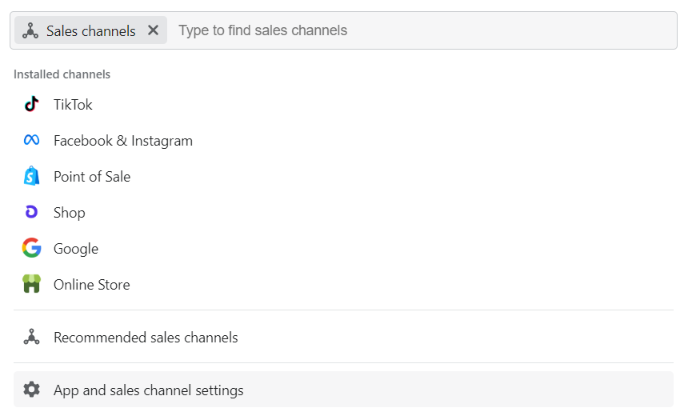This screenshot has height=414, width=688.
Task: Go to the Shop channel
Action: click(x=69, y=213)
